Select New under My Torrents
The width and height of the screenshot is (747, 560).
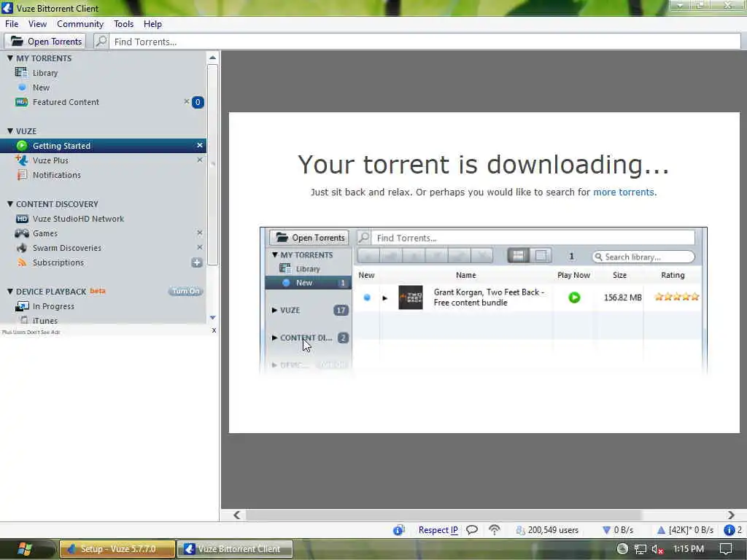[x=41, y=87]
